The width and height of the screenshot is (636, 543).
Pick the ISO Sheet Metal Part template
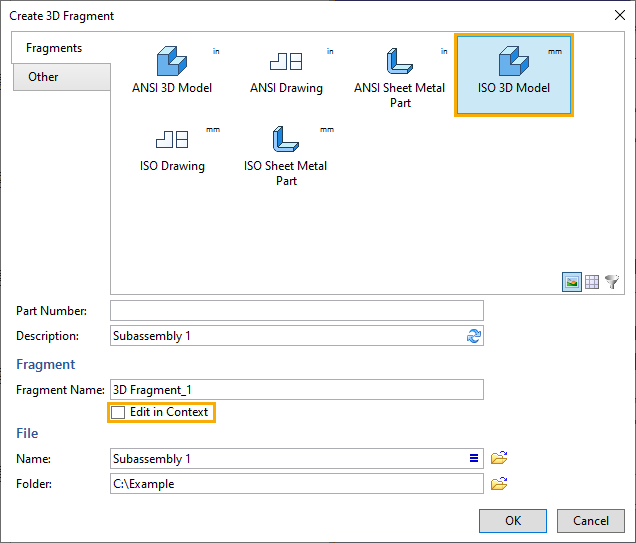click(x=286, y=155)
